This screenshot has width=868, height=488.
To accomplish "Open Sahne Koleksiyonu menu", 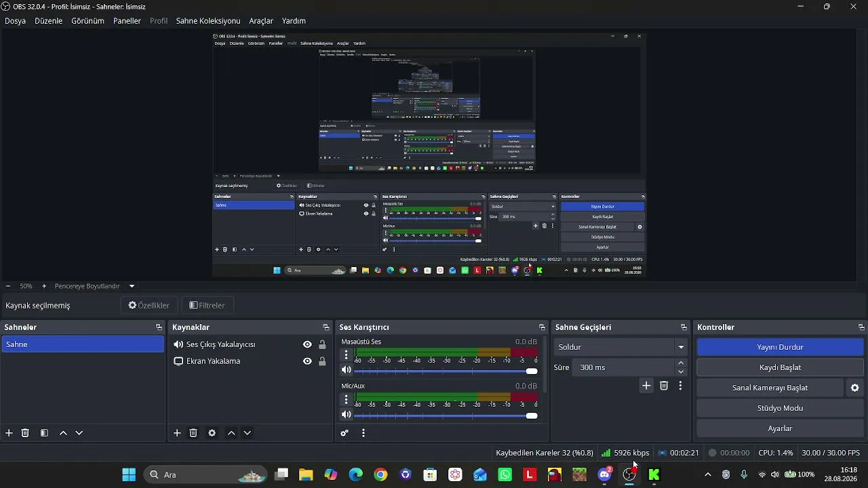I will 208,21.
